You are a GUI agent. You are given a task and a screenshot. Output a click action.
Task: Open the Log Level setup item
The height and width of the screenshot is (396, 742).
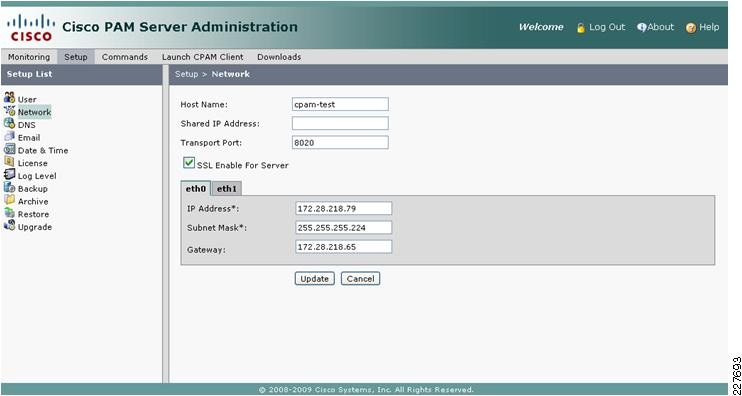click(37, 176)
